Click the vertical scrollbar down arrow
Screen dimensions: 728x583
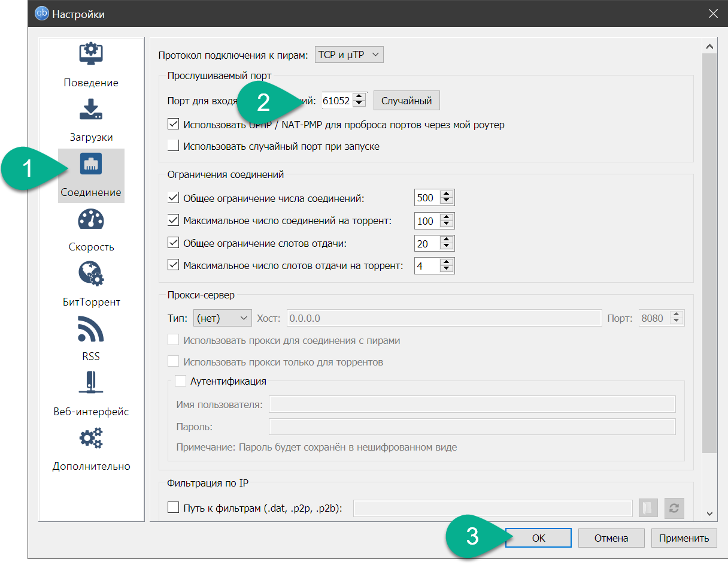coord(709,513)
